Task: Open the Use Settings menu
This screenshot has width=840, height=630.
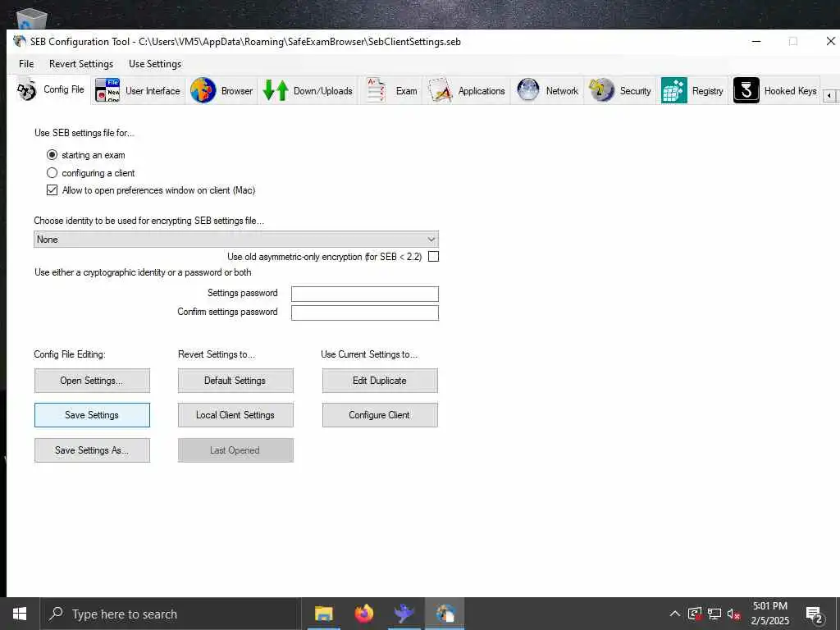Action: point(155,64)
